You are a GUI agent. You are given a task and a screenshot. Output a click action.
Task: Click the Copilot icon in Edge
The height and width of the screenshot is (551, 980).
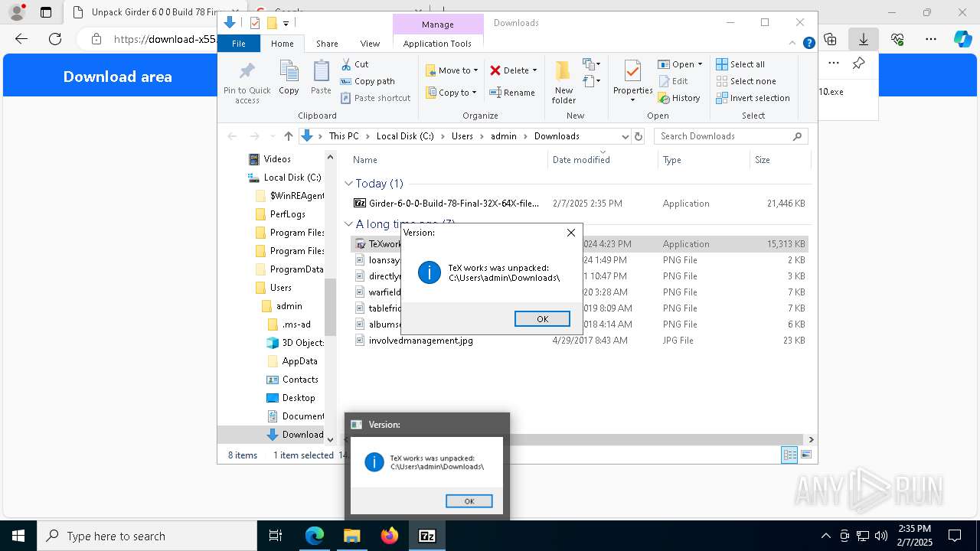(x=962, y=39)
